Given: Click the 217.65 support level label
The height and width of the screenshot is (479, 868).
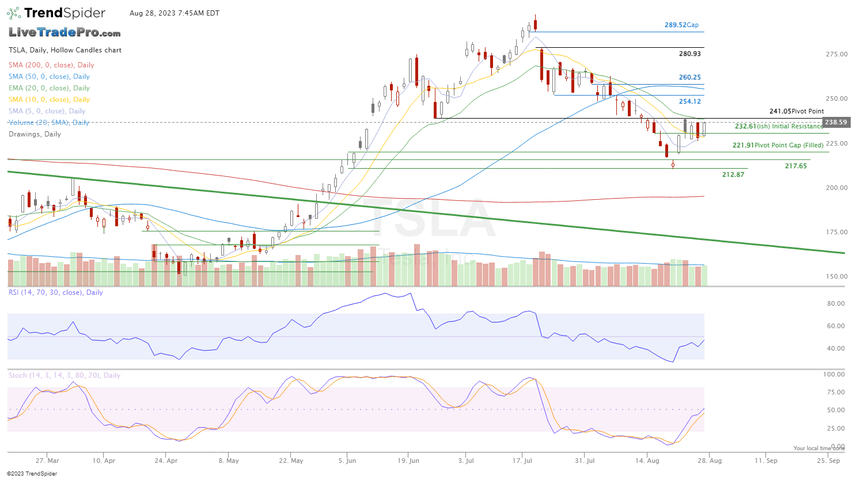Looking at the screenshot, I should 796,166.
